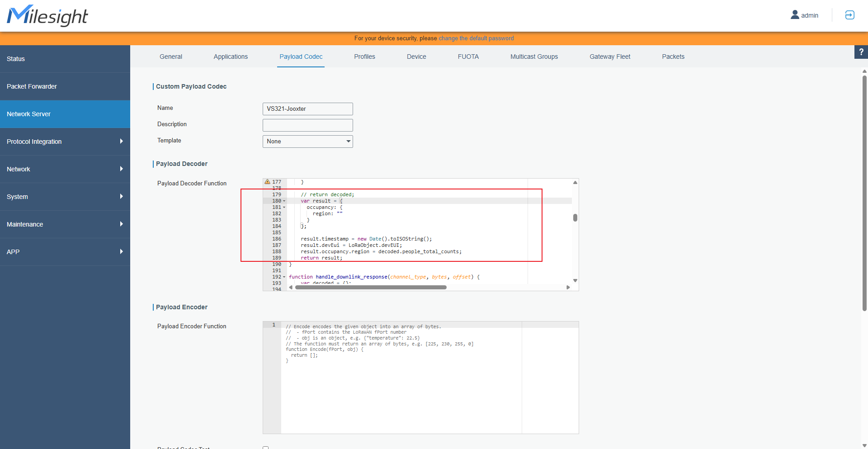
Task: Click decoder editor left scroll arrow
Action: point(291,287)
